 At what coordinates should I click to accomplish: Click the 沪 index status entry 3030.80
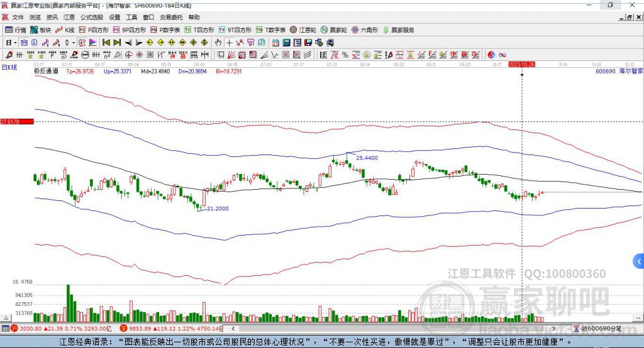(62, 329)
